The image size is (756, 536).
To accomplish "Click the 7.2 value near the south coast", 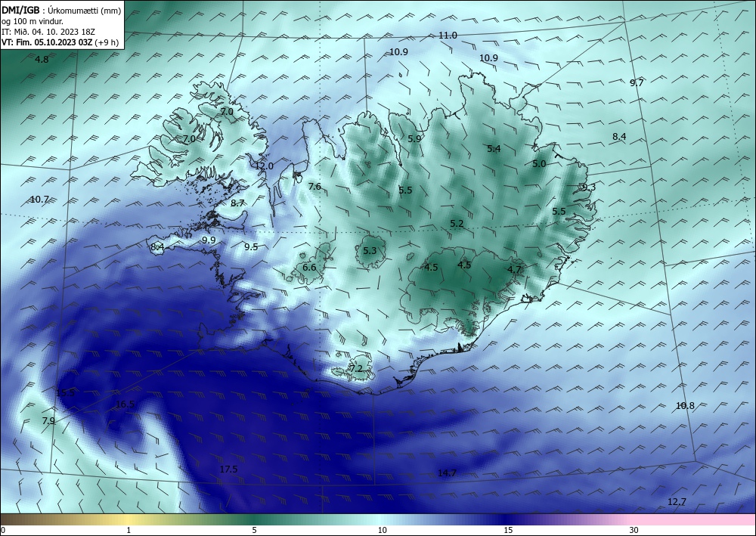I will point(356,369).
